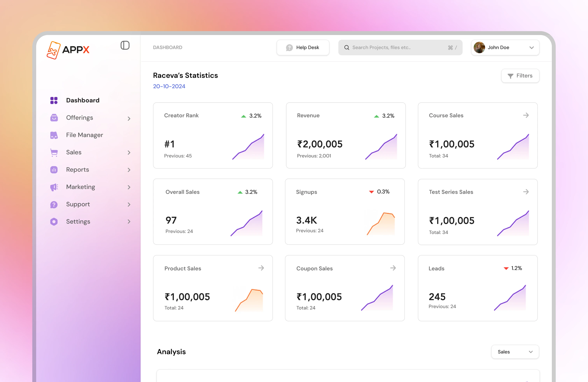Click the 20-10-2024 date link

pyautogui.click(x=169, y=86)
